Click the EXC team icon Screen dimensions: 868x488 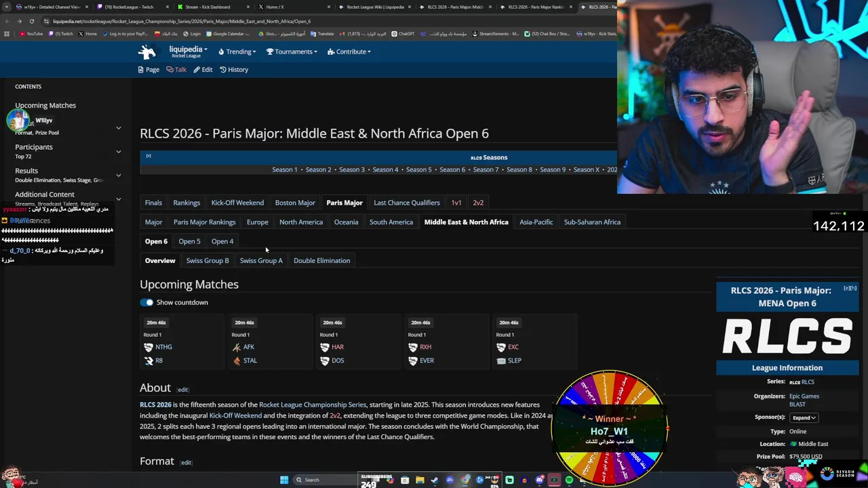tap(501, 347)
